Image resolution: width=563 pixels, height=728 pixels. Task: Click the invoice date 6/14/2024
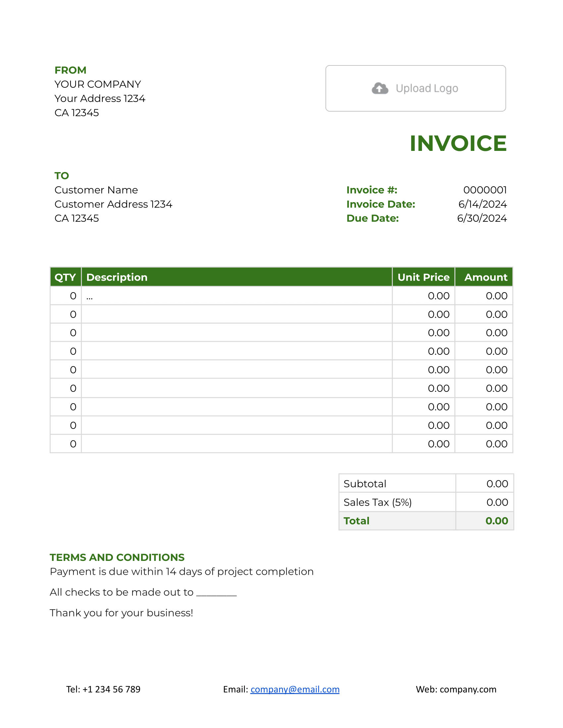pos(483,204)
